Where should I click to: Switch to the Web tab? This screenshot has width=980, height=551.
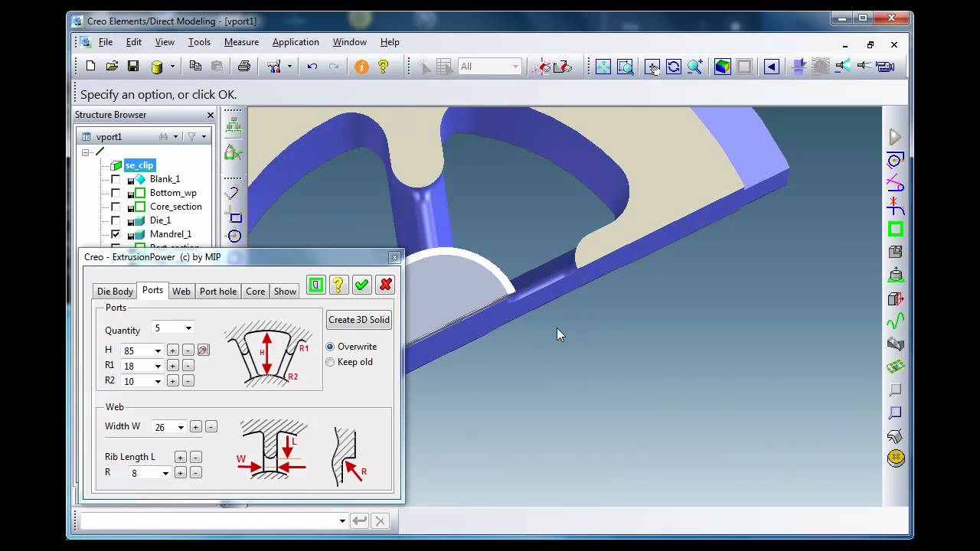[x=181, y=291]
